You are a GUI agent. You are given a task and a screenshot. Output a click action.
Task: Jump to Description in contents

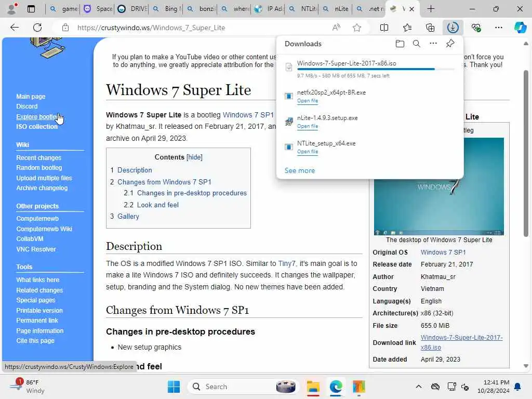pyautogui.click(x=135, y=170)
